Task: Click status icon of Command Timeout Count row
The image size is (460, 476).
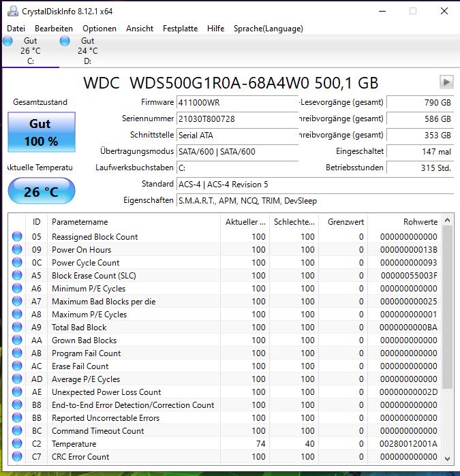Action: [17, 431]
